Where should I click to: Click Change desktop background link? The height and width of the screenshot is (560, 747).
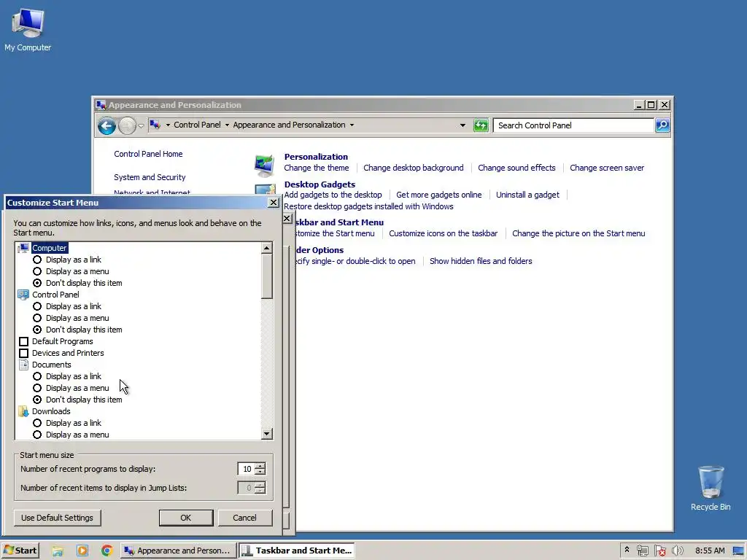413,168
